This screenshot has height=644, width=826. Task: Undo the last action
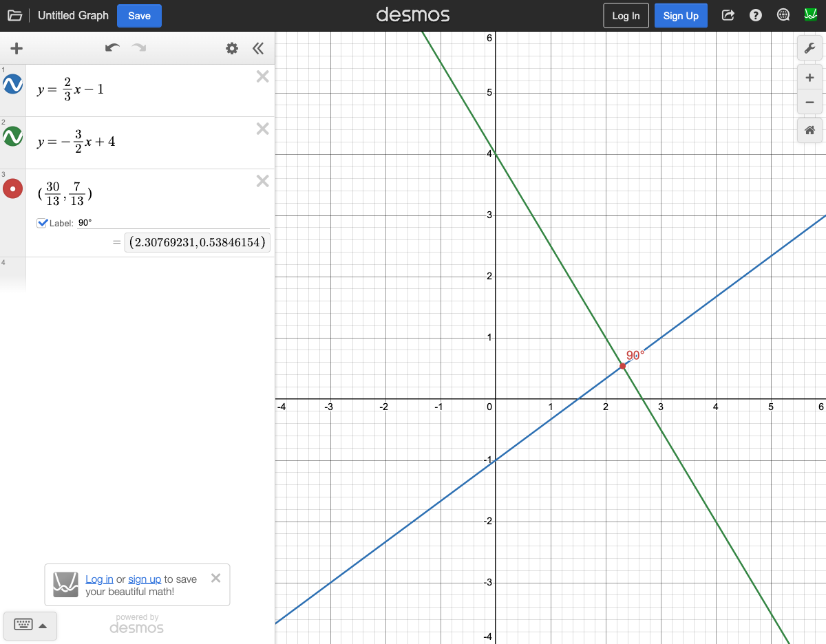tap(112, 47)
